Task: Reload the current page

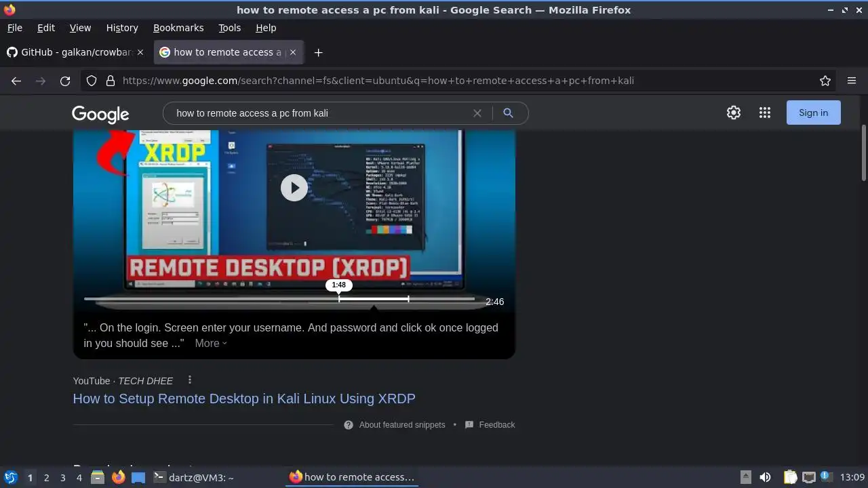Action: [x=65, y=81]
